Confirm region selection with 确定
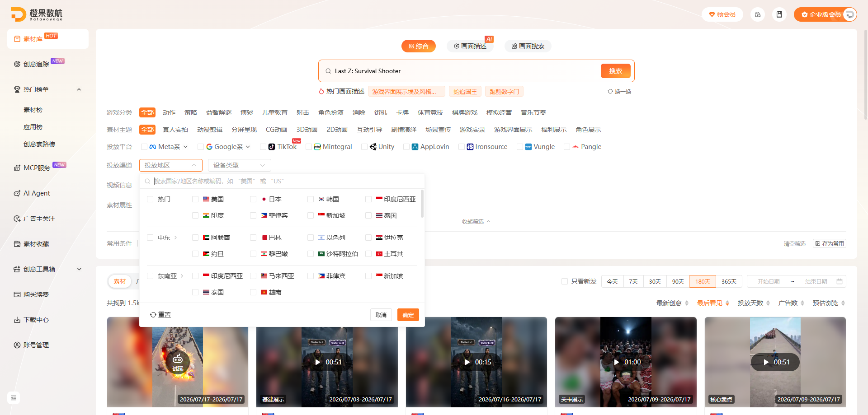868x415 pixels. pos(408,315)
